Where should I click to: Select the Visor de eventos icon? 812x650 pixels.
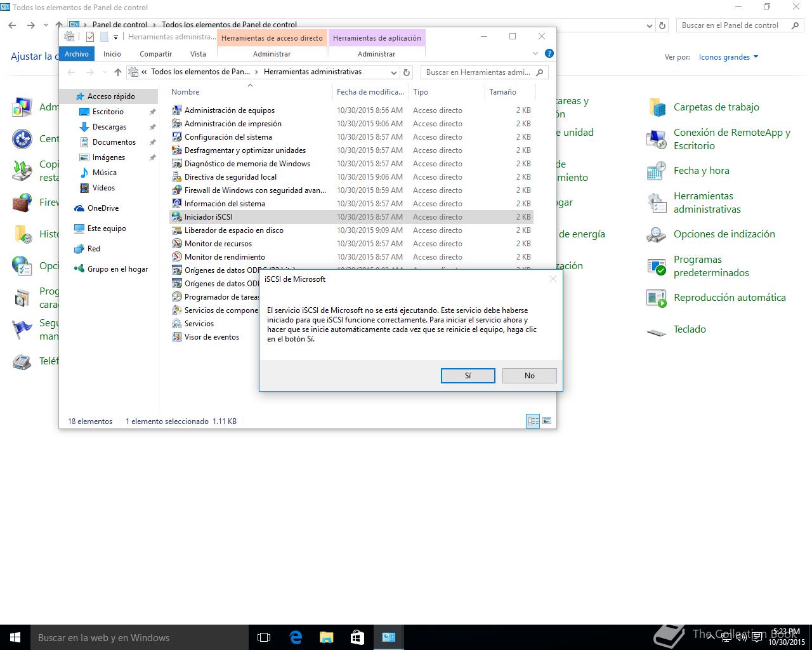177,337
